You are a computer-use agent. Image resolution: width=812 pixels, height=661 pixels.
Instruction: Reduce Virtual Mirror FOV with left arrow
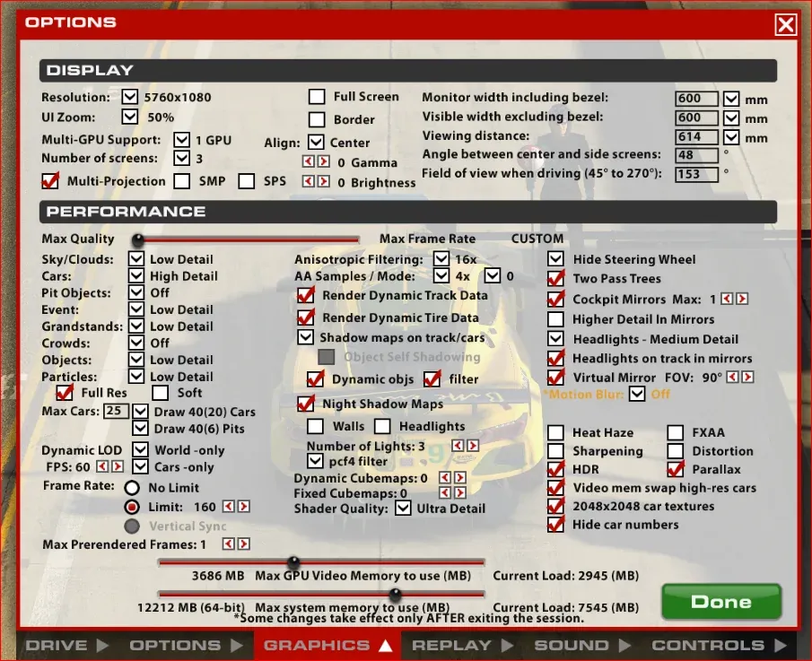click(x=732, y=377)
